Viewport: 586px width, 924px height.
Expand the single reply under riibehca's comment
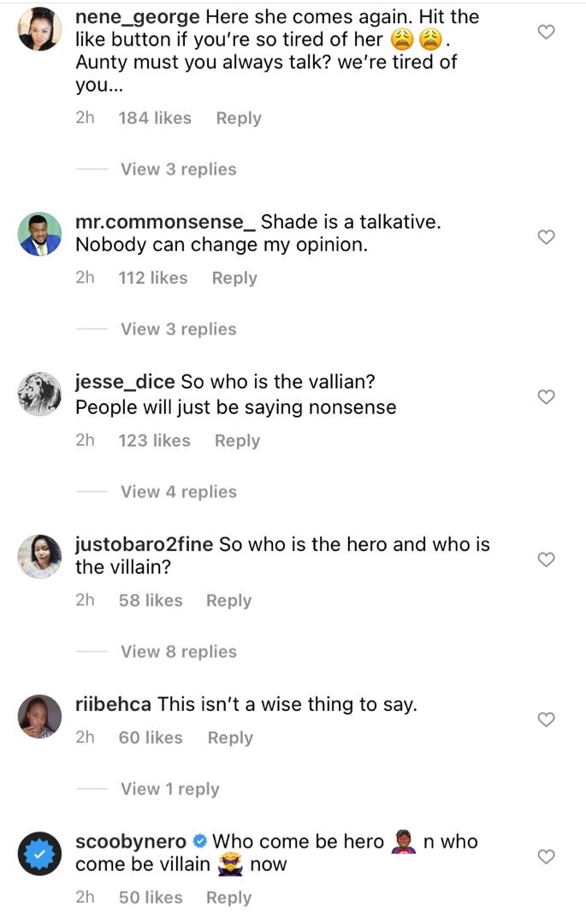point(169,789)
